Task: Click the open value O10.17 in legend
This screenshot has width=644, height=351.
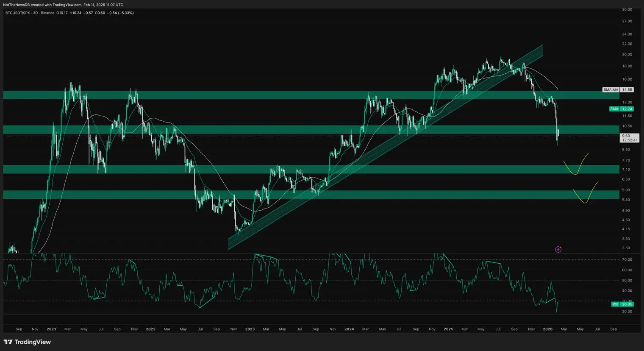Action: (62, 13)
